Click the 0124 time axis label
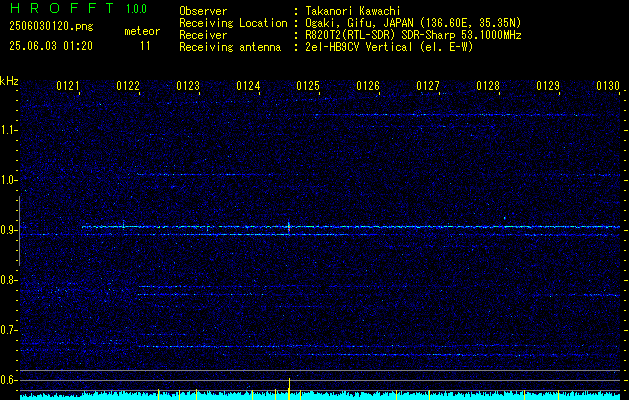The width and height of the screenshot is (629, 400). pyautogui.click(x=248, y=86)
